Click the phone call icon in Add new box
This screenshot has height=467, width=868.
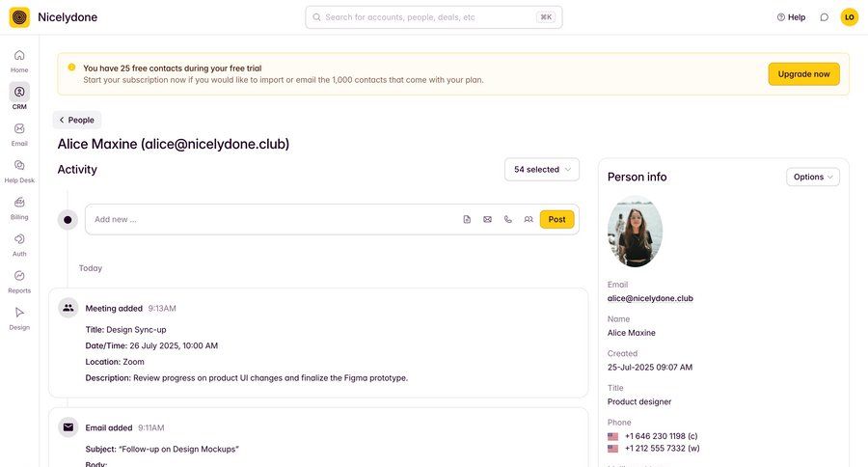(x=507, y=219)
